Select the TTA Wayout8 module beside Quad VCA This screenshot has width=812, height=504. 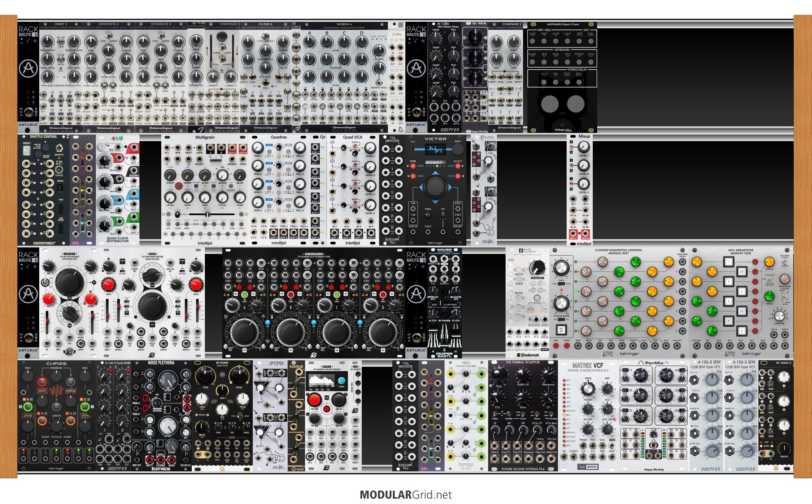click(392, 190)
